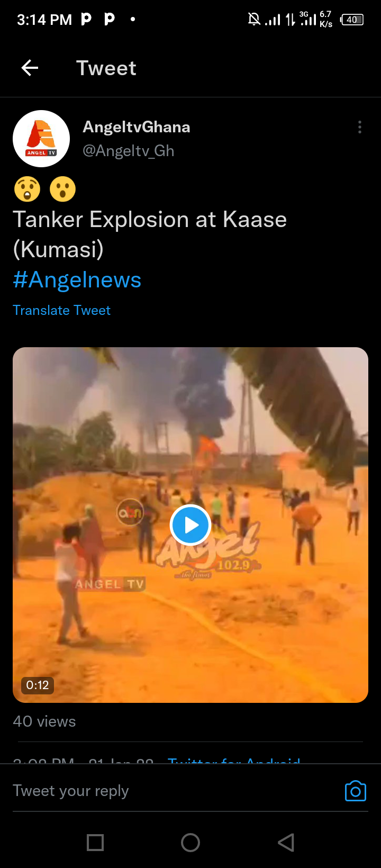Tap the camera icon in reply bar

coord(356,791)
